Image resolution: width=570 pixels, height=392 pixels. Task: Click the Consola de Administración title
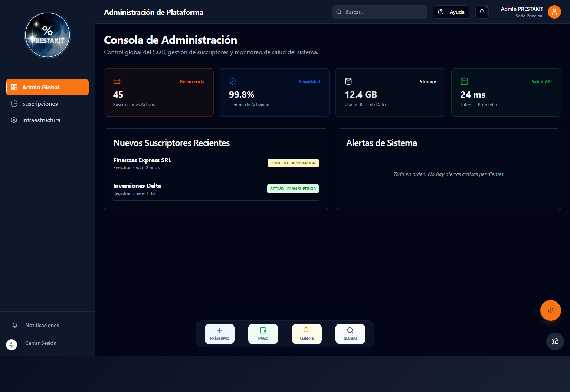(x=171, y=40)
